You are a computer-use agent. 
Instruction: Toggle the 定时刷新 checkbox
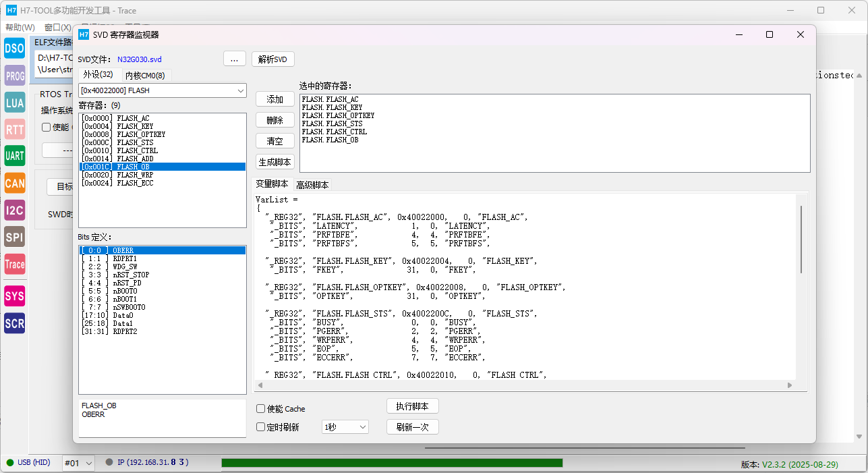(261, 427)
